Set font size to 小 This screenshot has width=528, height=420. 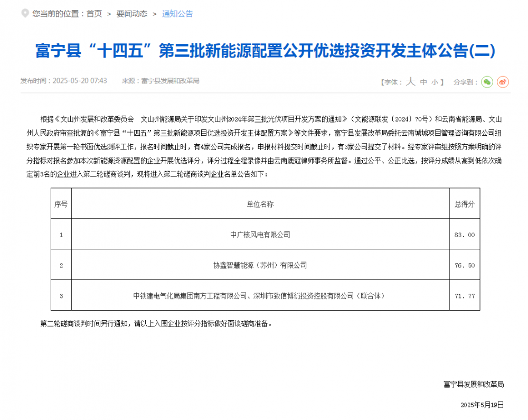point(435,82)
